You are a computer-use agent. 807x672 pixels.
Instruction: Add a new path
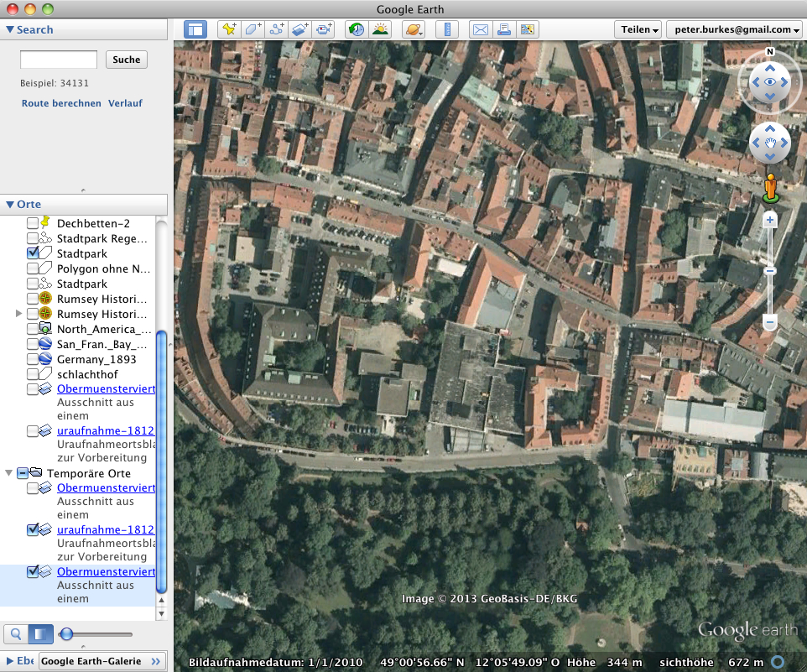click(276, 29)
